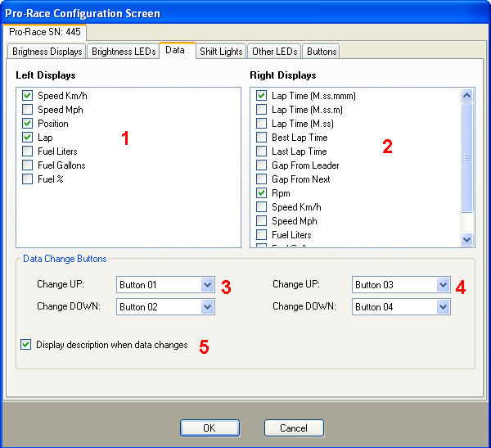Open the left Change UP Button 01 dropdown

coord(207,285)
